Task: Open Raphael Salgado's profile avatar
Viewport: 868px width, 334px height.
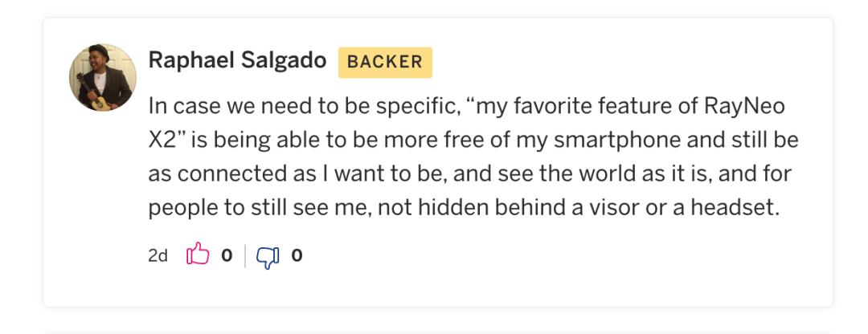Action: coord(103,77)
